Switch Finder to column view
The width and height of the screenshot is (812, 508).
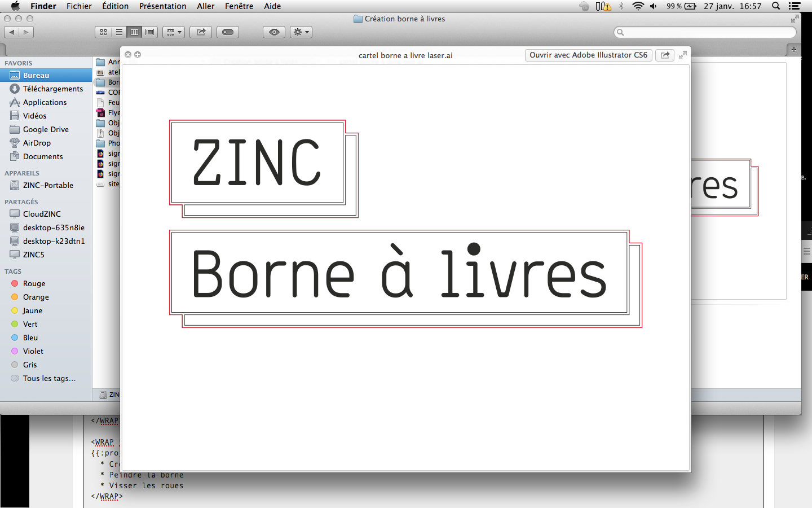(x=134, y=32)
